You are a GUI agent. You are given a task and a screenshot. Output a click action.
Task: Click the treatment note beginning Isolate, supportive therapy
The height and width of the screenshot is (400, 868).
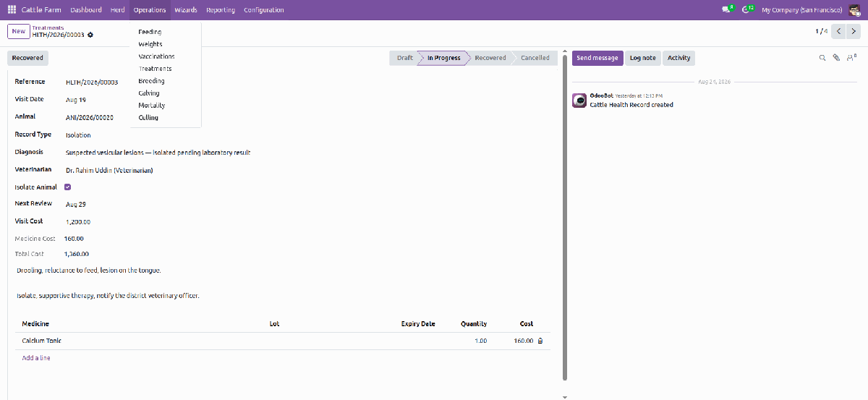107,296
